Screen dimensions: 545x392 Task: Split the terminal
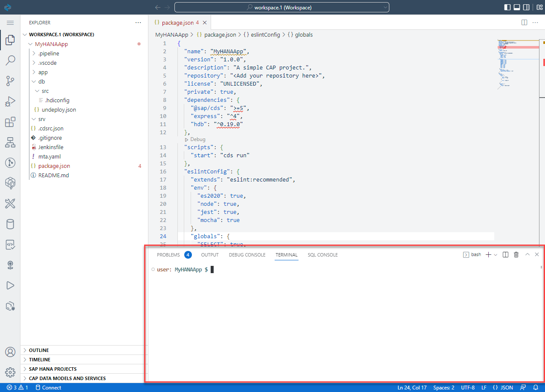click(505, 254)
